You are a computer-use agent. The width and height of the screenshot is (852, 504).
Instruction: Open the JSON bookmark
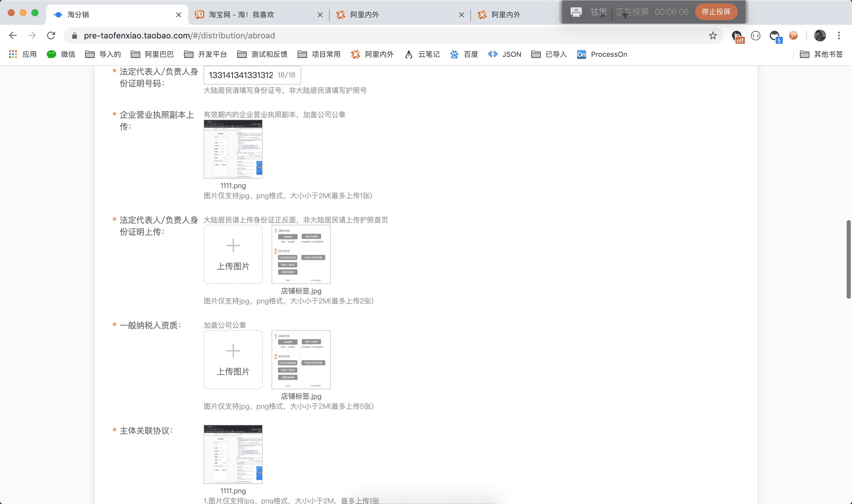click(504, 54)
